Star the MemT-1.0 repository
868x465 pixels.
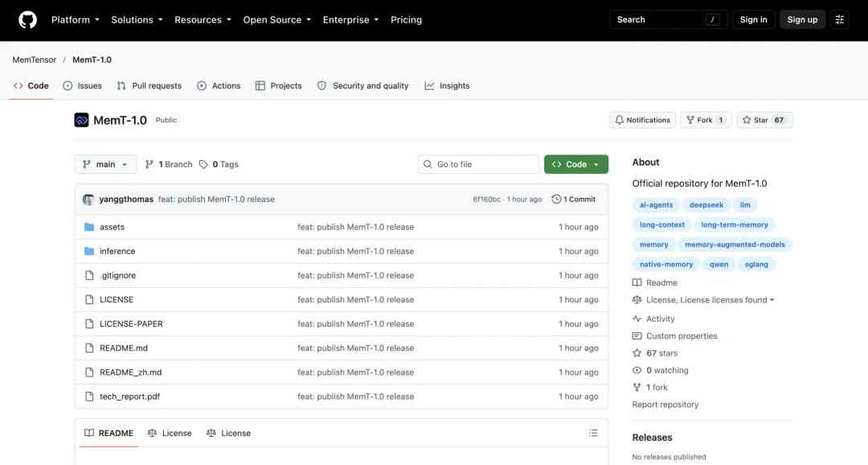(x=764, y=120)
